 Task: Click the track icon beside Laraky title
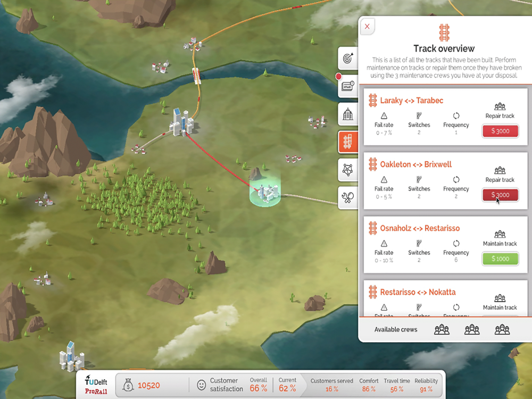373,101
